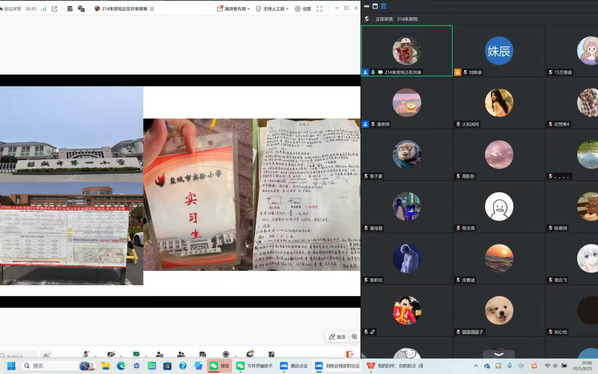The width and height of the screenshot is (598, 374).
Task: Click the red leave meeting icon
Action: coord(349,354)
